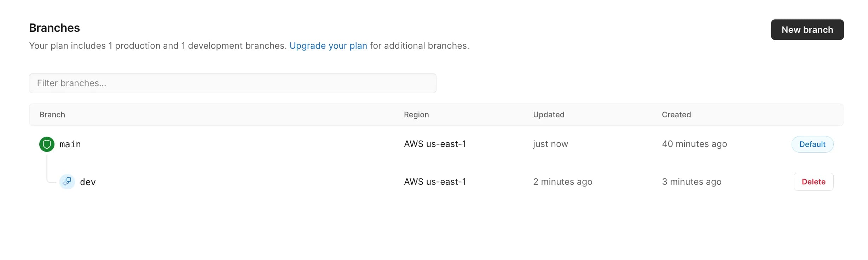The width and height of the screenshot is (868, 260).
Task: Click main's '40 minutes ago' created time
Action: point(694,144)
